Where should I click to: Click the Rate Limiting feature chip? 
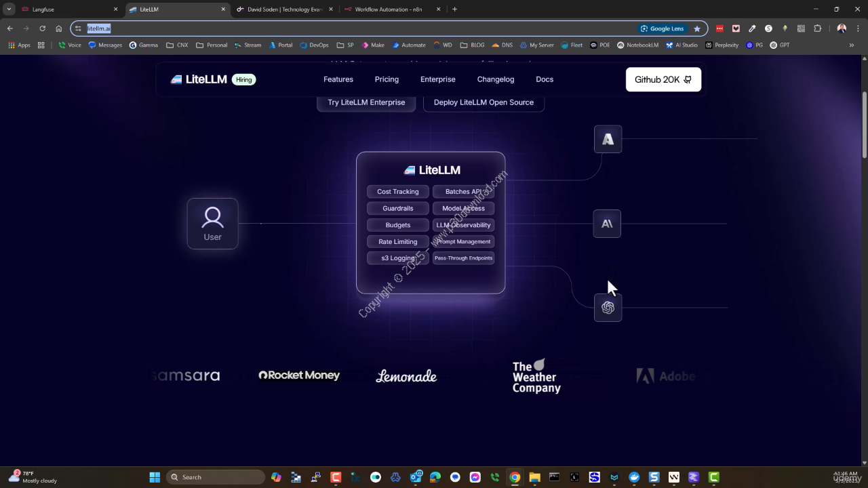pos(398,241)
